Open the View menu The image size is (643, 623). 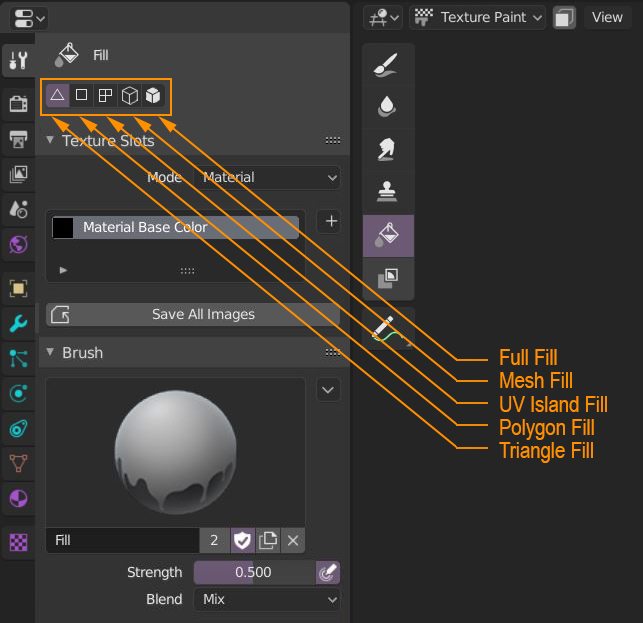[x=607, y=18]
